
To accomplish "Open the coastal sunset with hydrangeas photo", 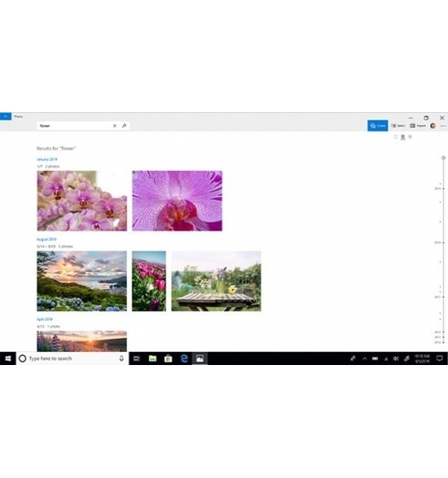I will pos(82,281).
